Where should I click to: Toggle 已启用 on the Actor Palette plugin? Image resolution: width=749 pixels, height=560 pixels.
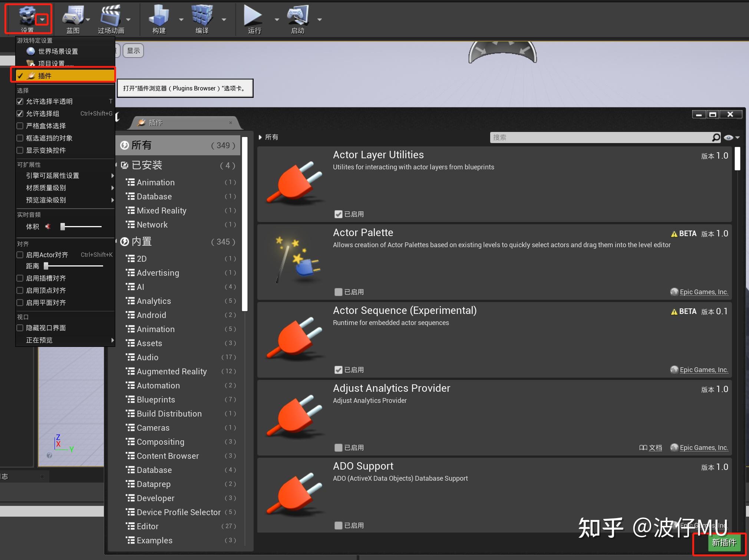click(339, 292)
